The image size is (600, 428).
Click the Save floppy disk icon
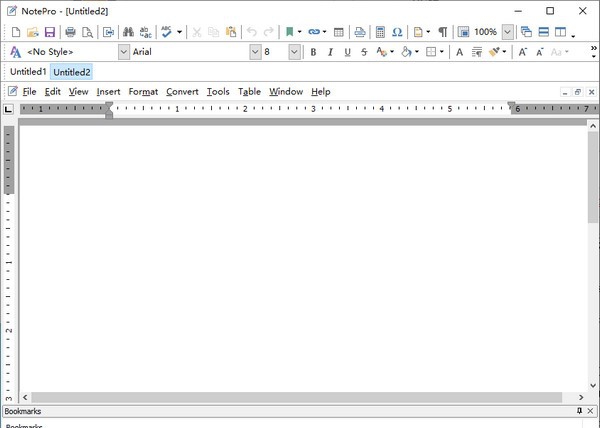(x=50, y=32)
